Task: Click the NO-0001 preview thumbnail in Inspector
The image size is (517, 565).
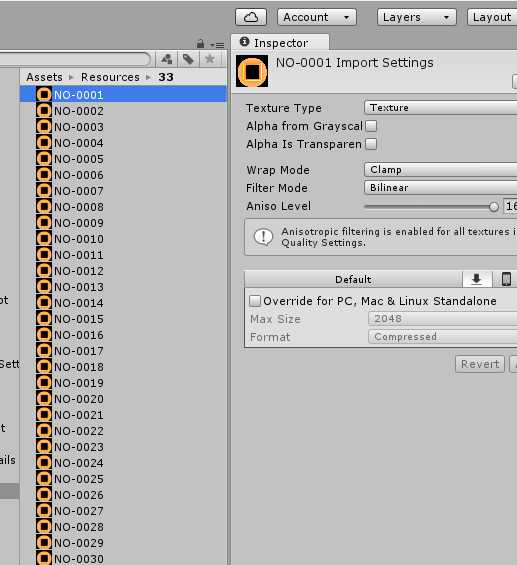Action: tap(252, 71)
